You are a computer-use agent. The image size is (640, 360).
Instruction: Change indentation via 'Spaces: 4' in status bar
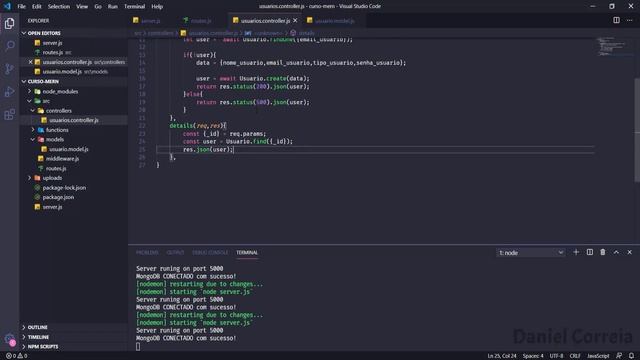(x=533, y=356)
